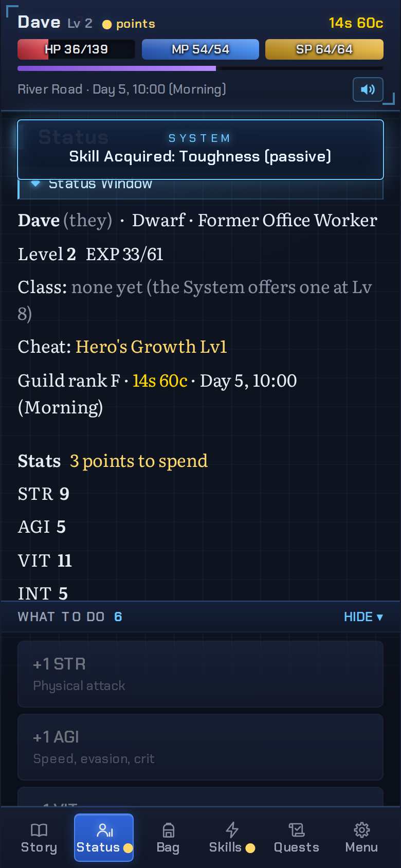This screenshot has width=401, height=868.
Task: Dismiss the Skill Acquired Toughness notification
Action: pyautogui.click(x=200, y=150)
